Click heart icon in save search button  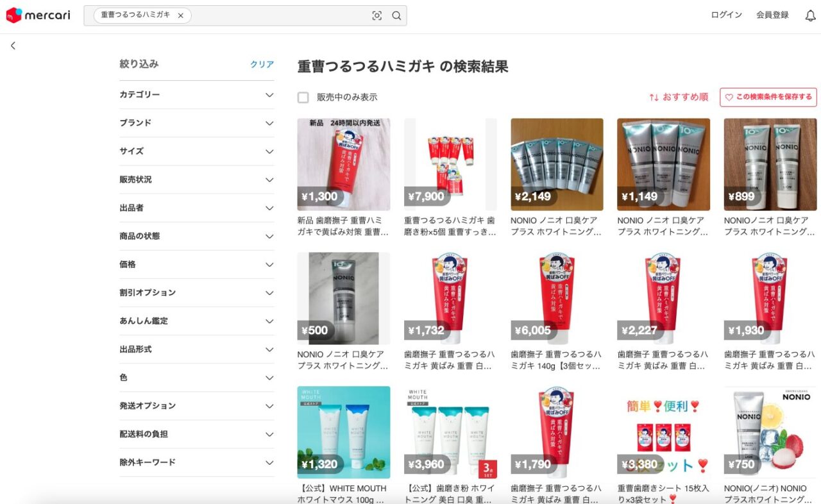[729, 97]
